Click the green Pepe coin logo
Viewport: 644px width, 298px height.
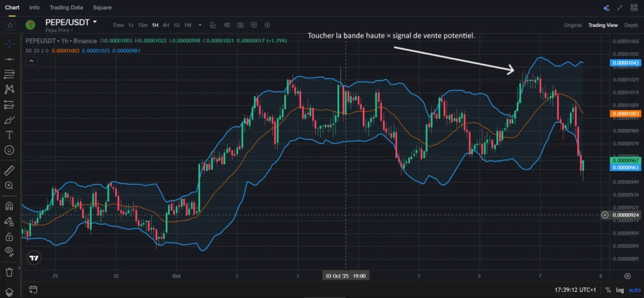pos(30,25)
